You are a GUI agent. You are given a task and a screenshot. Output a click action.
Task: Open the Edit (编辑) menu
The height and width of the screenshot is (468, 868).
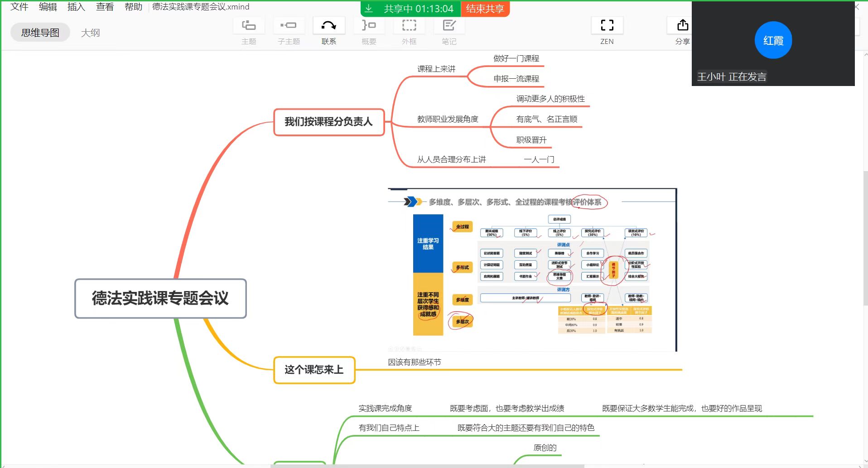pyautogui.click(x=48, y=7)
